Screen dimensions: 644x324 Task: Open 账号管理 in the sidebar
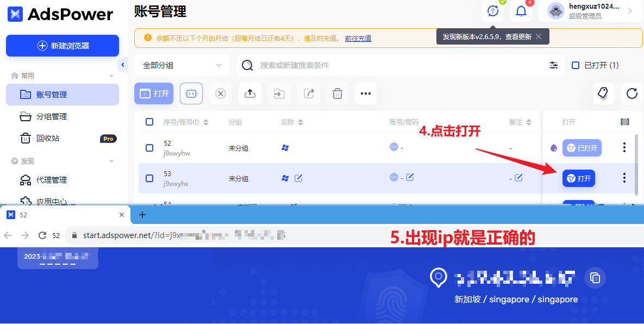pyautogui.click(x=62, y=95)
